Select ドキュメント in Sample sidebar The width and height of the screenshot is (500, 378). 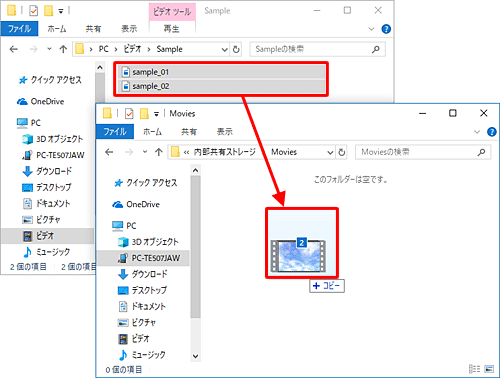tap(47, 204)
